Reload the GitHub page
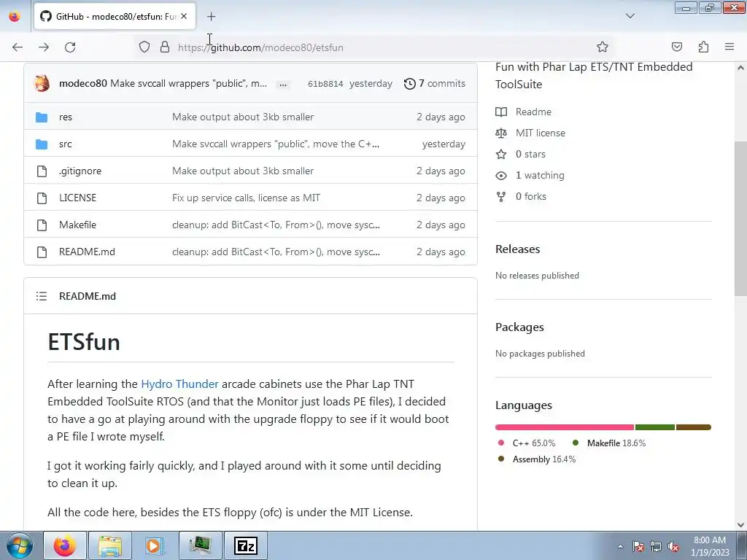This screenshot has height=560, width=747. click(70, 47)
